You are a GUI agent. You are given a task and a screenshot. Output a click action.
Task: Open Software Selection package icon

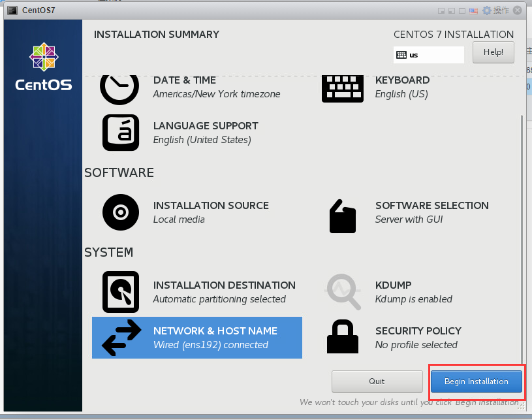343,216
